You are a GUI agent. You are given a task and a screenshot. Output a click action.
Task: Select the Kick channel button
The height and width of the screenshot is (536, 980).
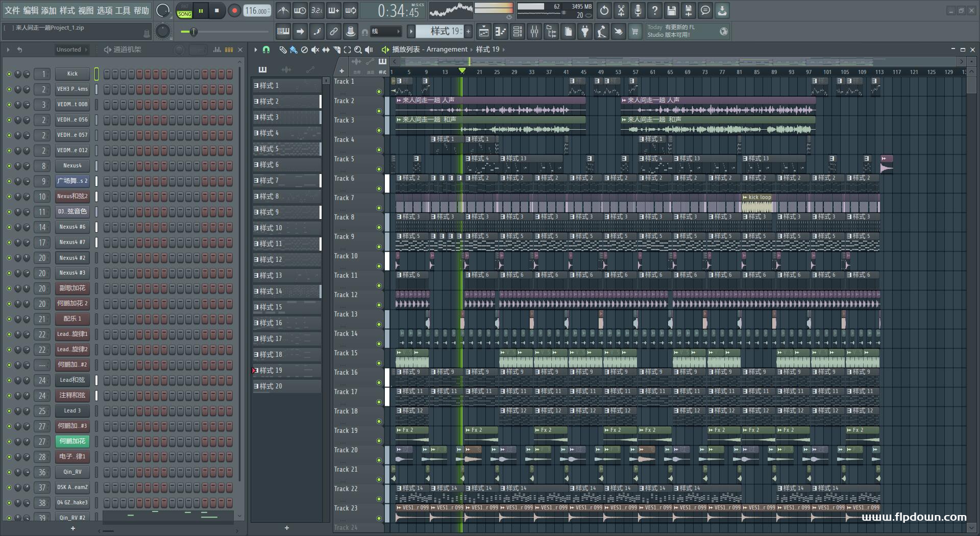click(72, 74)
